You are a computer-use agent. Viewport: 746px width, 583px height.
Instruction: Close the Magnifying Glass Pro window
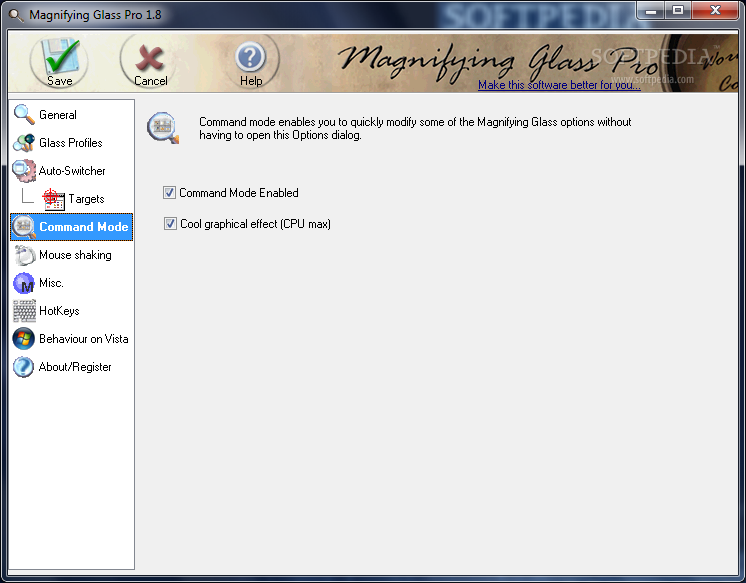click(x=715, y=10)
